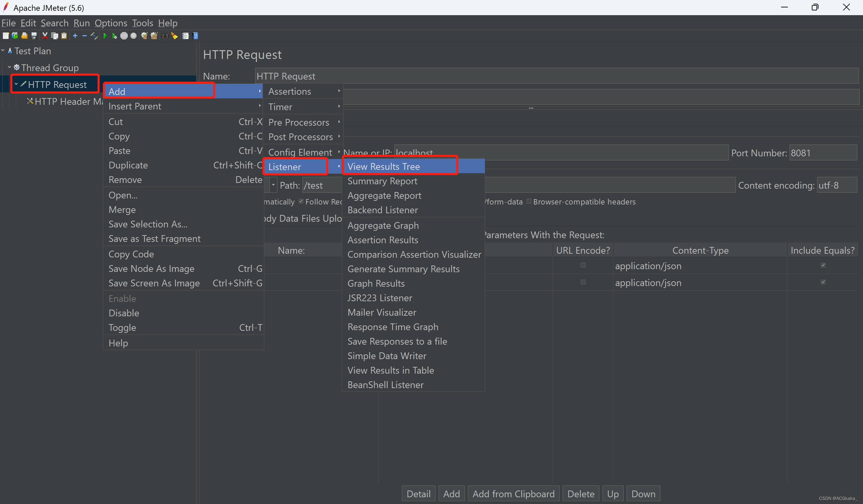Viewport: 863px width, 504px height.
Task: Click the Shutdown gray X icon
Action: click(133, 36)
